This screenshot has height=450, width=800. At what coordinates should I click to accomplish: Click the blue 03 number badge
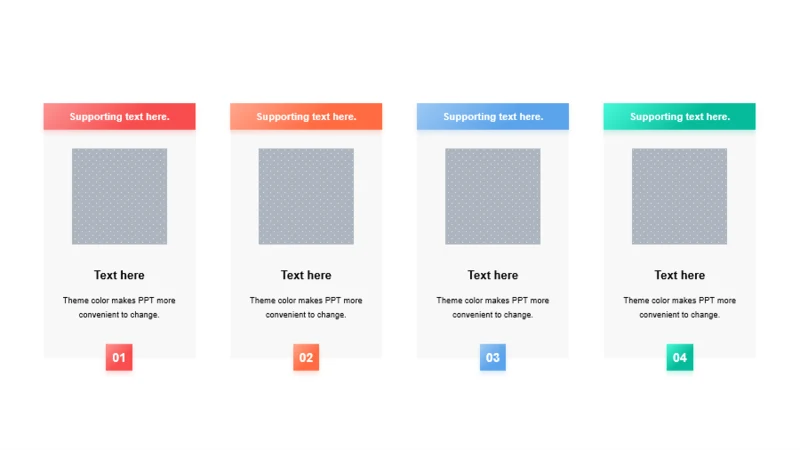click(493, 357)
